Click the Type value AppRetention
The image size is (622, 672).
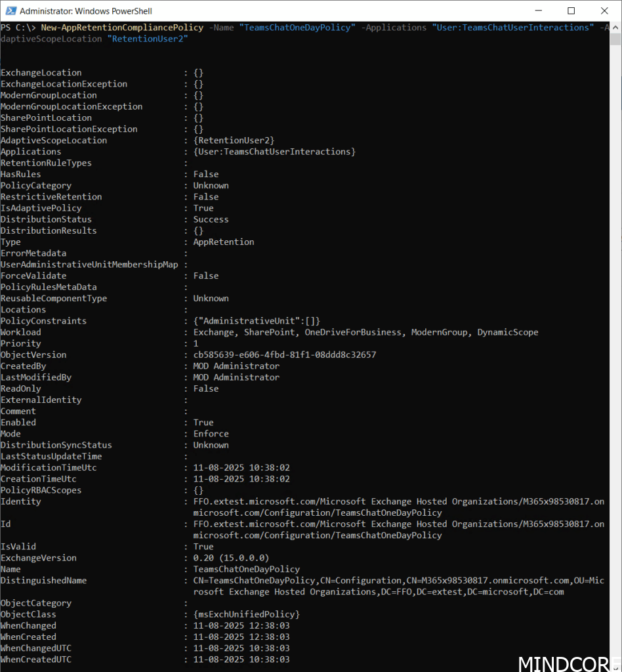coord(223,242)
